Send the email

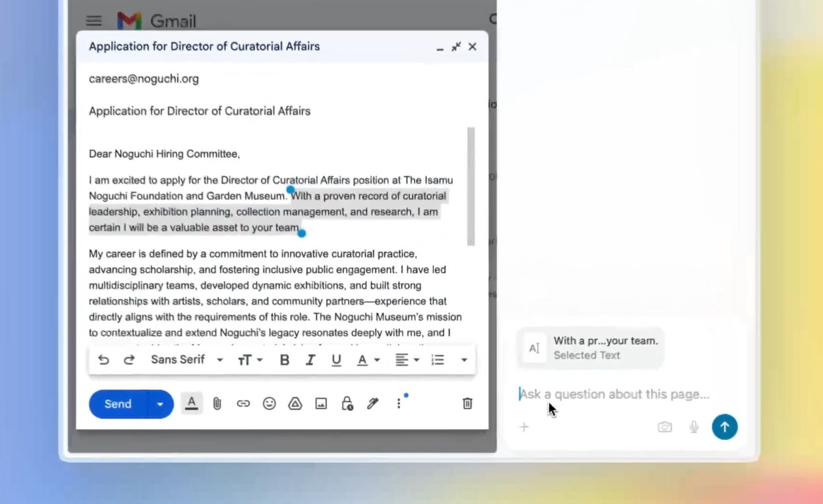point(118,404)
